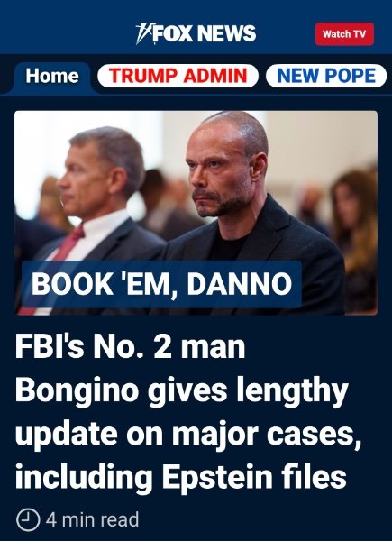The height and width of the screenshot is (541, 392).
Task: Click the clock icon near read time
Action: tap(28, 520)
